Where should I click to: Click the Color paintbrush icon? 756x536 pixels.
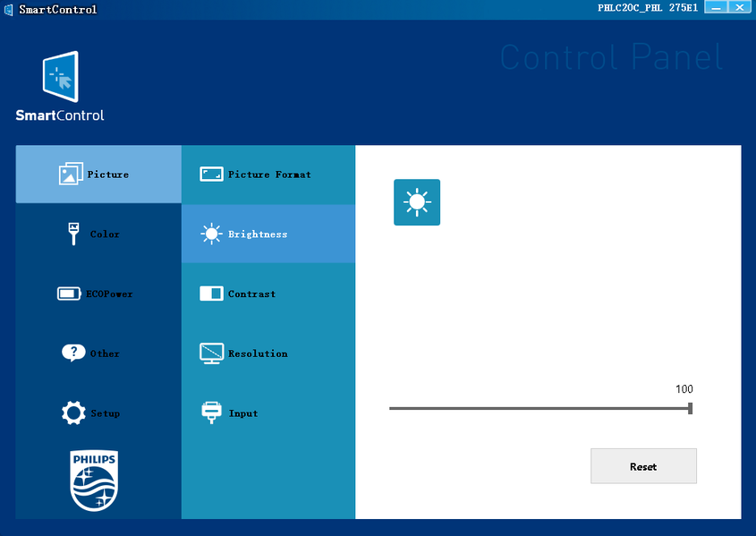73,234
